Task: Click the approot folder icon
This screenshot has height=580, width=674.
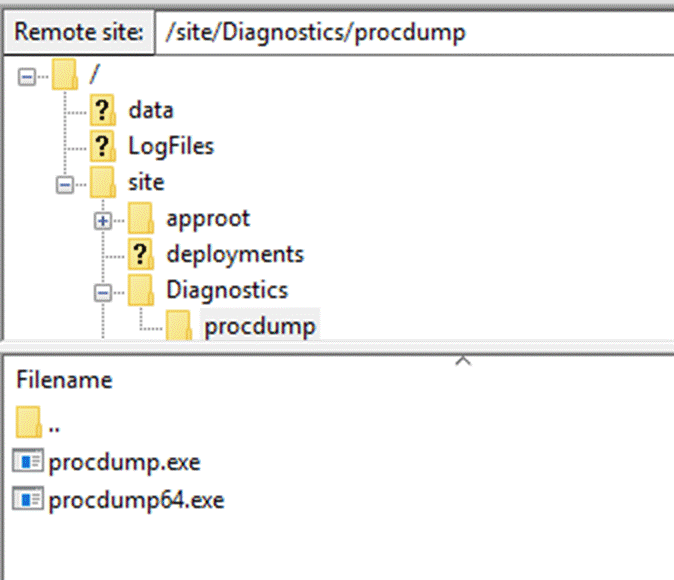Action: [x=140, y=218]
